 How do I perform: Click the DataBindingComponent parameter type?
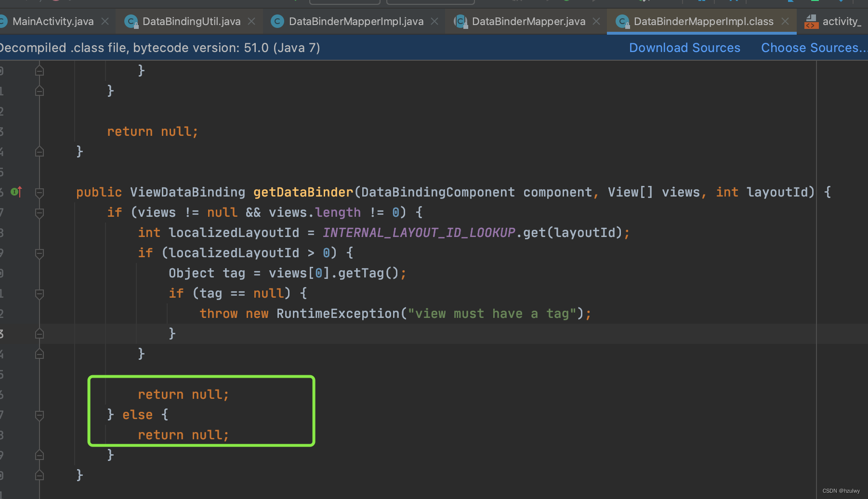(438, 192)
